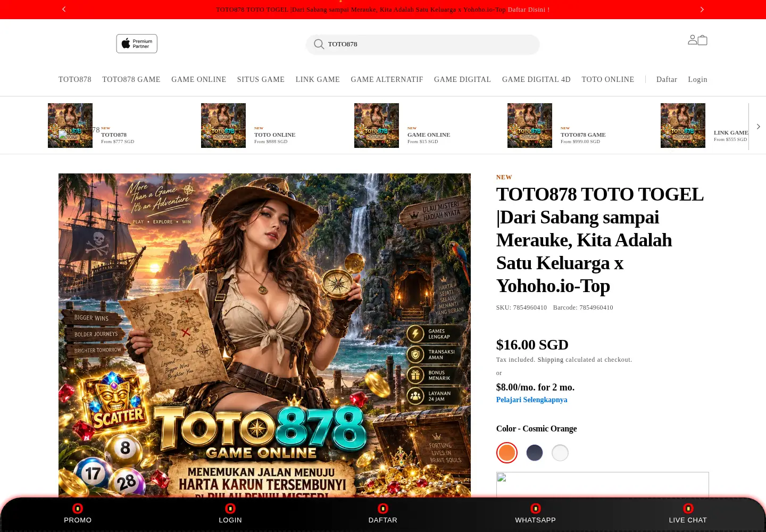Tap the WHATSAPP bottom bar icon
This screenshot has width=766, height=532.
click(x=536, y=509)
